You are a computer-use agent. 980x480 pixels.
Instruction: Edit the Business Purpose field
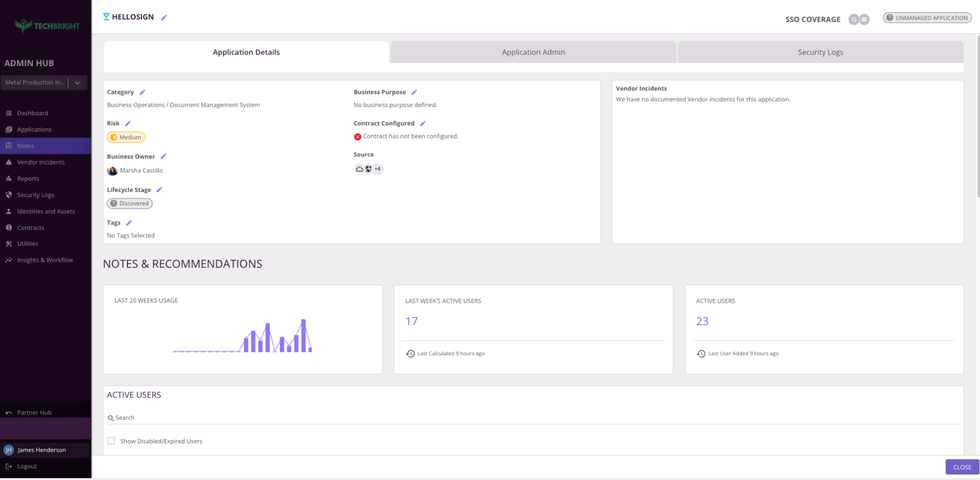click(414, 92)
